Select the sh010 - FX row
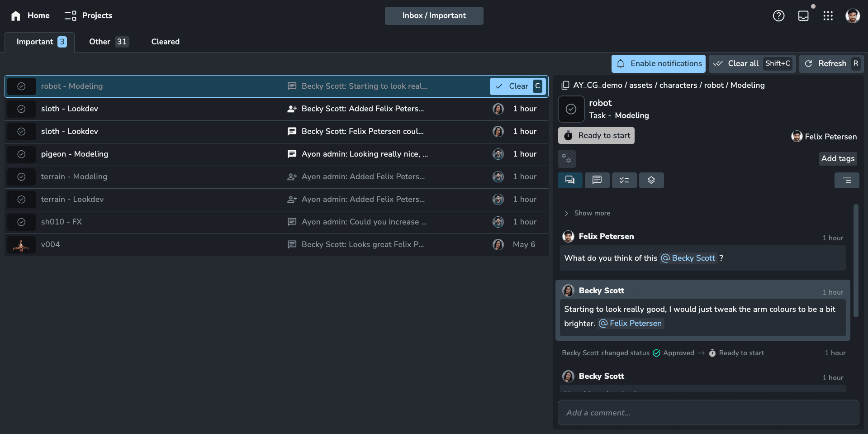 click(276, 222)
